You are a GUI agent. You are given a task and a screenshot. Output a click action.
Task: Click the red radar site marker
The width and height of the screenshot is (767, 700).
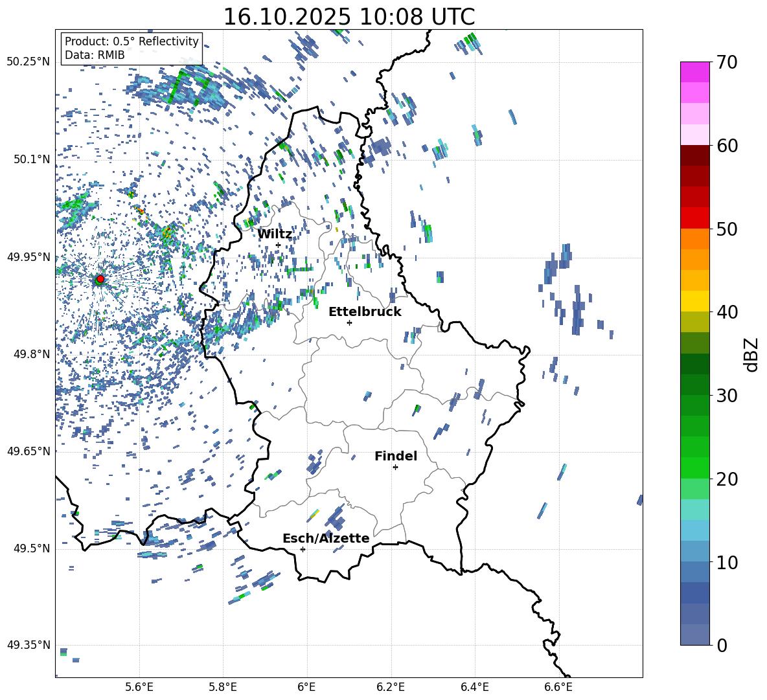tap(100, 279)
